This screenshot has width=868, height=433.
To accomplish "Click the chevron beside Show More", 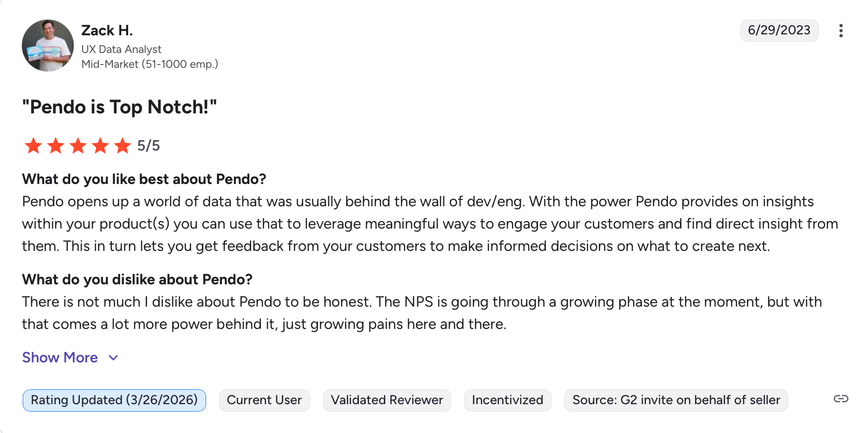I will (x=113, y=358).
